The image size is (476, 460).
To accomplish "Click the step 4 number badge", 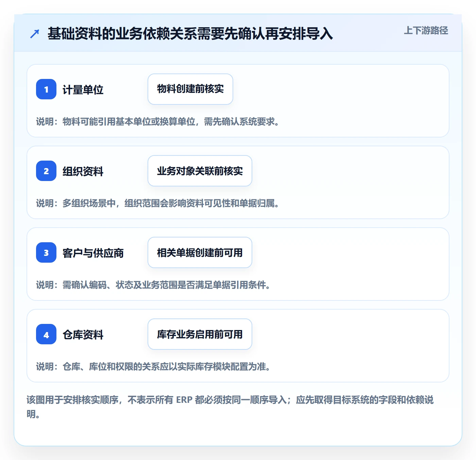I will coord(46,334).
